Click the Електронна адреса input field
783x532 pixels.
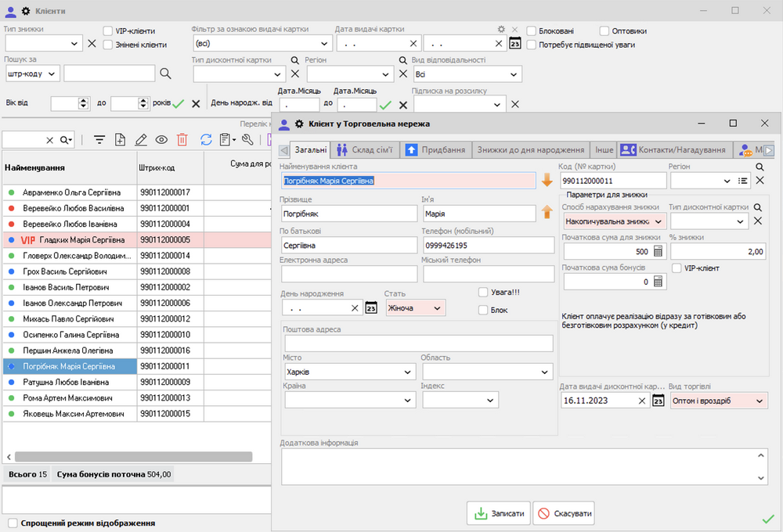click(x=348, y=274)
